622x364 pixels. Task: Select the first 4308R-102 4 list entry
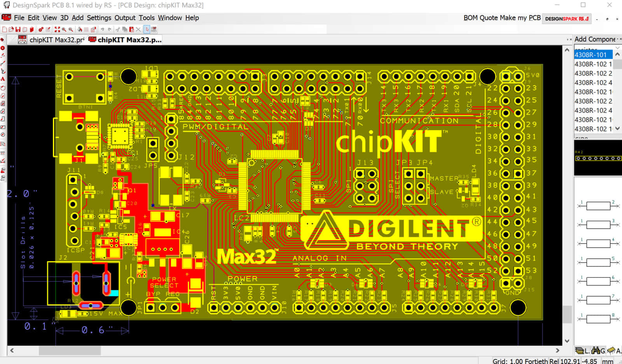pyautogui.click(x=593, y=83)
